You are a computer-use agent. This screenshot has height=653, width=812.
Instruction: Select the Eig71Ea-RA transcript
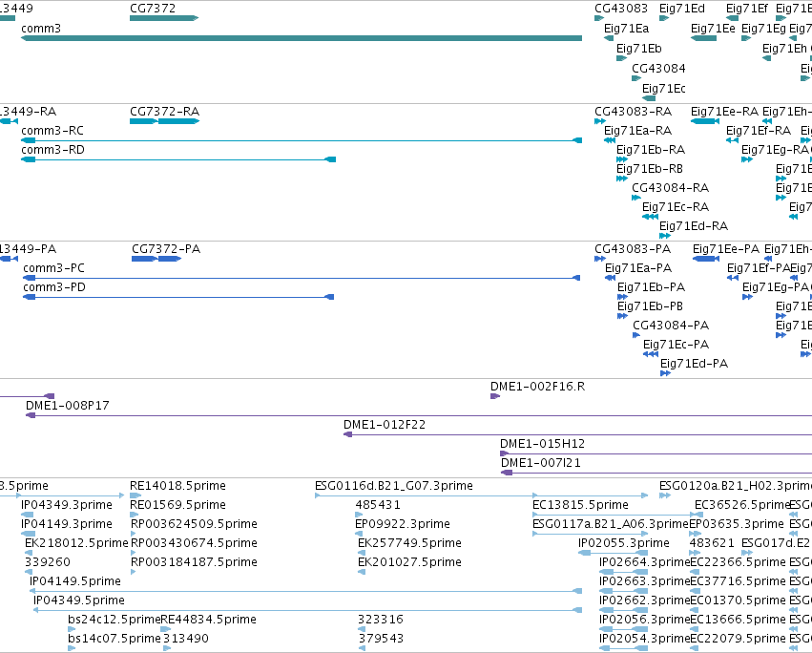click(610, 140)
